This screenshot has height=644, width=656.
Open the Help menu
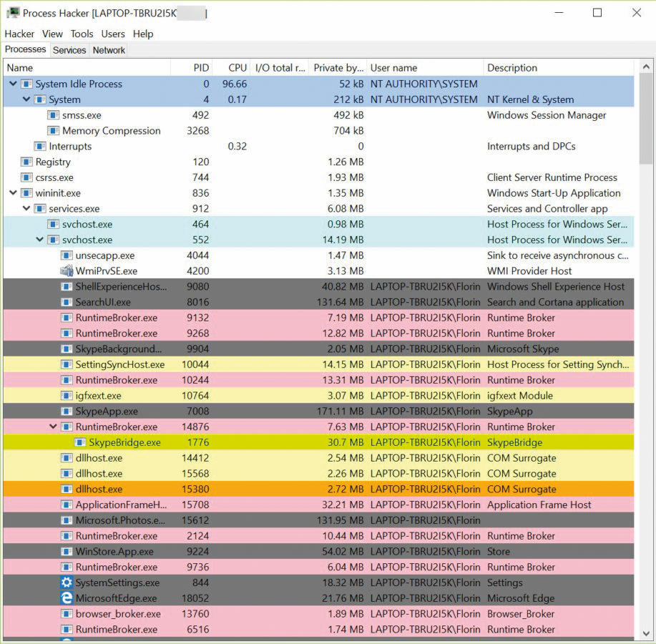(143, 34)
